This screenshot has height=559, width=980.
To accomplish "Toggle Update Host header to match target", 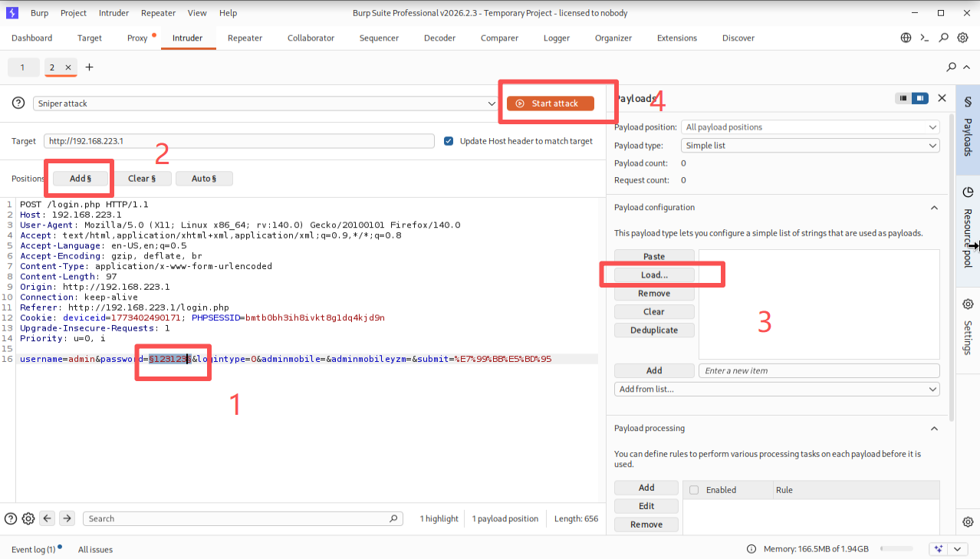I will 449,141.
